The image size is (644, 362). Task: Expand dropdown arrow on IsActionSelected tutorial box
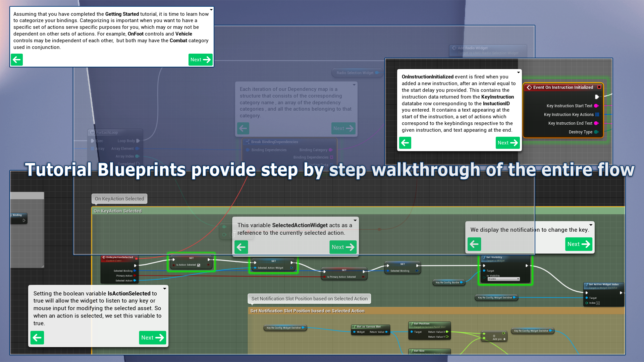click(165, 289)
